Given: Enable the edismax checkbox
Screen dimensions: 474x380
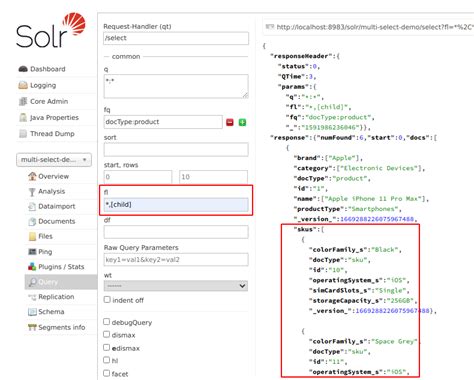Looking at the screenshot, I should click(x=107, y=347).
